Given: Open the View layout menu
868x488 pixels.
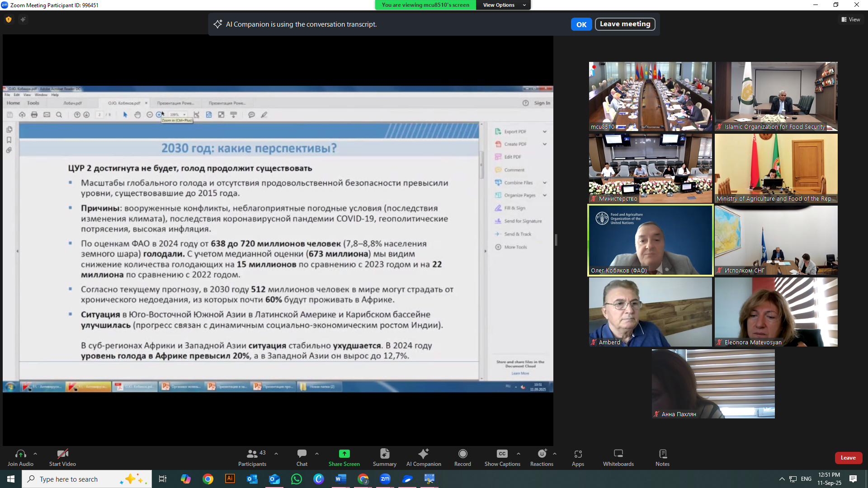Looking at the screenshot, I should (x=851, y=19).
